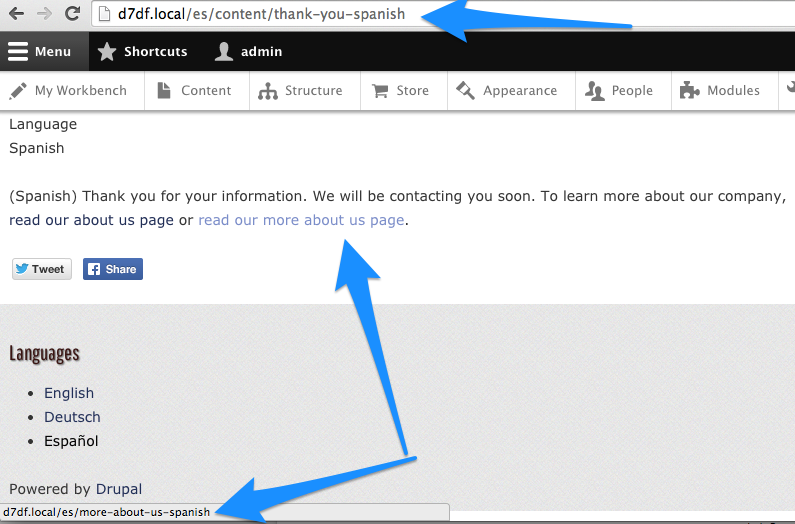Toggle the Menu toolbar tab
Screen dimensions: 795x524
click(44, 51)
